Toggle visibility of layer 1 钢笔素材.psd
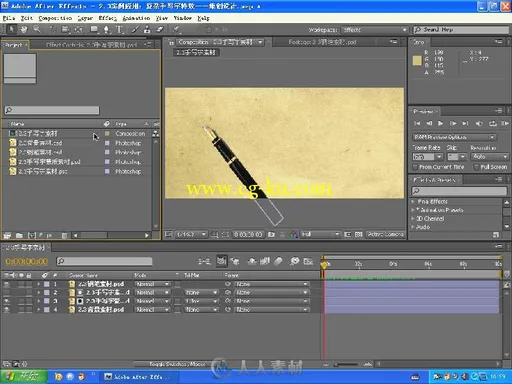This screenshot has height=384, width=512. [x=7, y=284]
